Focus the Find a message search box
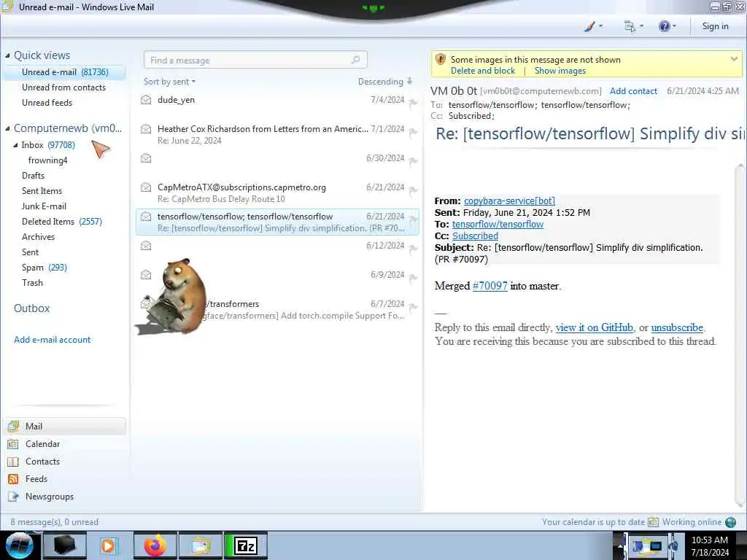 pyautogui.click(x=255, y=60)
